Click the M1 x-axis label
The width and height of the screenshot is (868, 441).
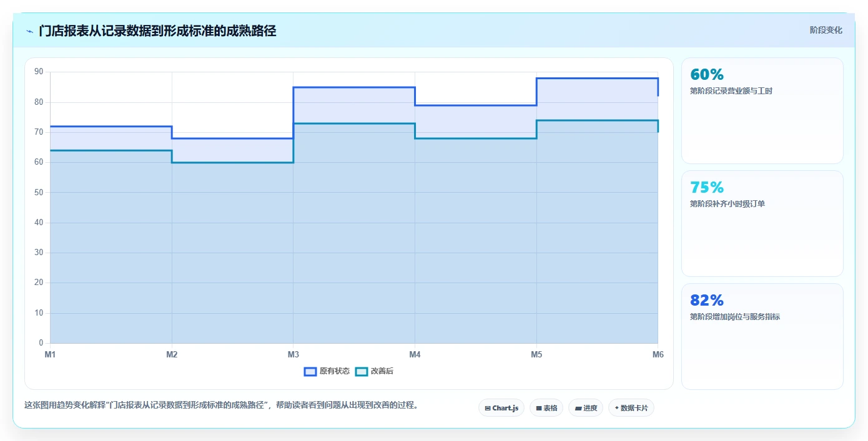(x=50, y=354)
